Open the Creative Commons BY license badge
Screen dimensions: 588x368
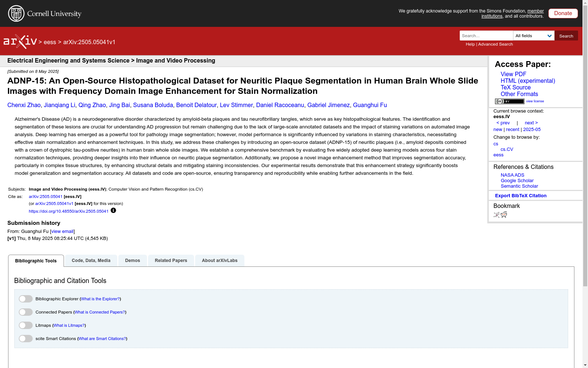point(509,101)
